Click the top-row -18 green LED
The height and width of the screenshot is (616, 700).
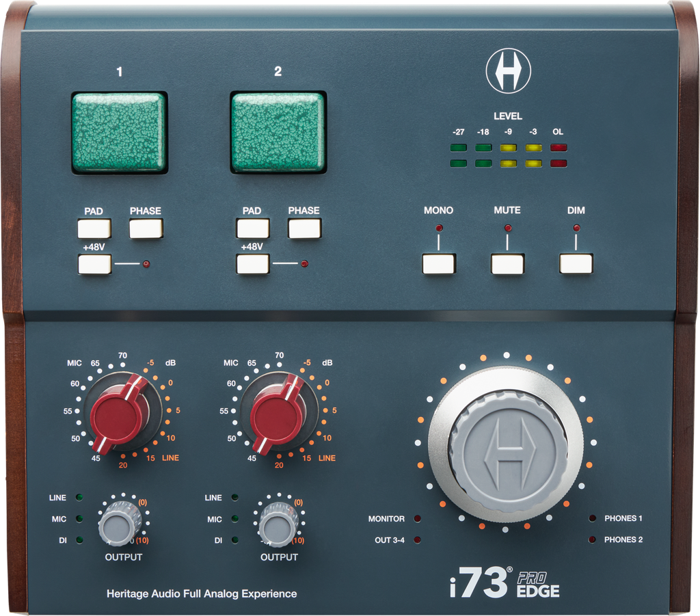[483, 148]
